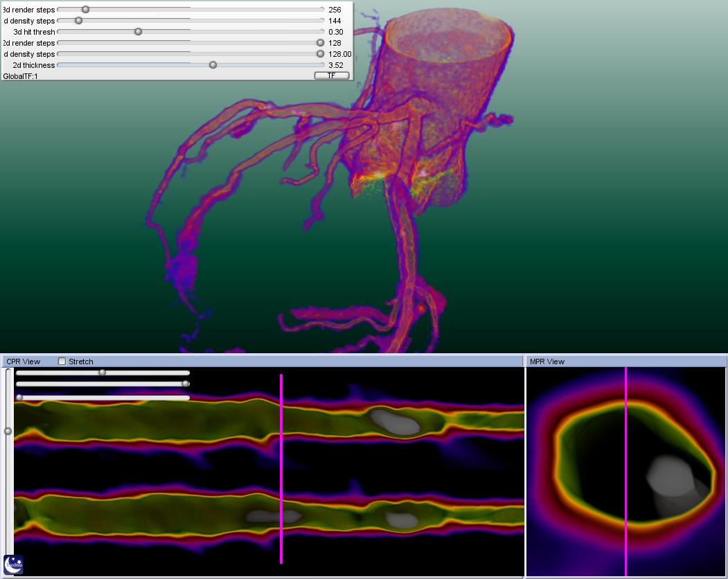Click the third CPR view horizontal slider handle
The width and height of the screenshot is (728, 579).
(x=19, y=398)
